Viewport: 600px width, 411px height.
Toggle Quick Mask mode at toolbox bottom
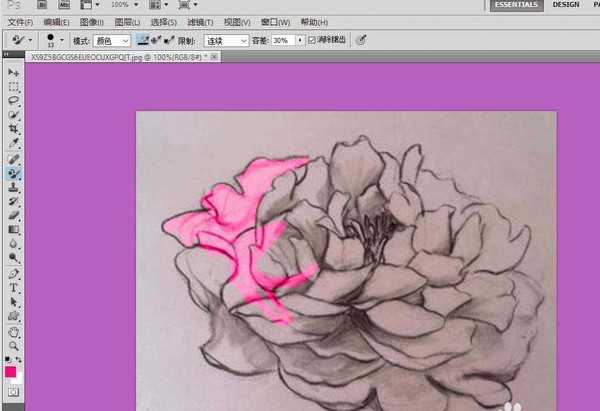coord(13,392)
